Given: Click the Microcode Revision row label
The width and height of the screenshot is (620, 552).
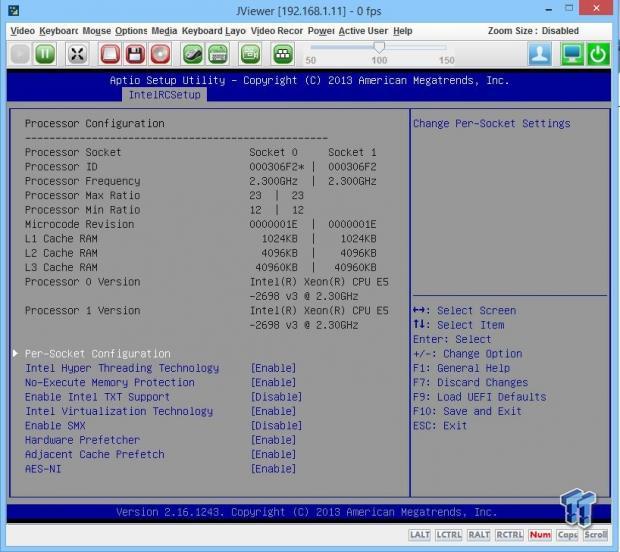Looking at the screenshot, I should click(x=79, y=224).
